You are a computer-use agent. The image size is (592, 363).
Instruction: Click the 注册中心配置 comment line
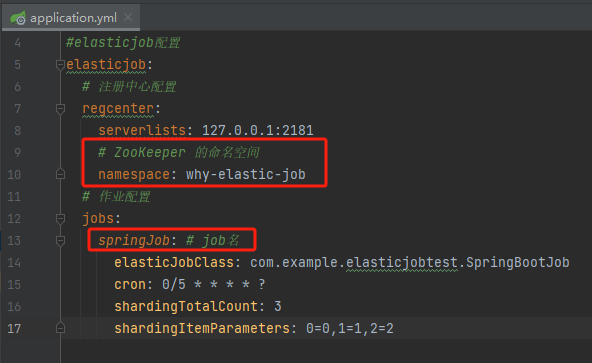(x=129, y=87)
